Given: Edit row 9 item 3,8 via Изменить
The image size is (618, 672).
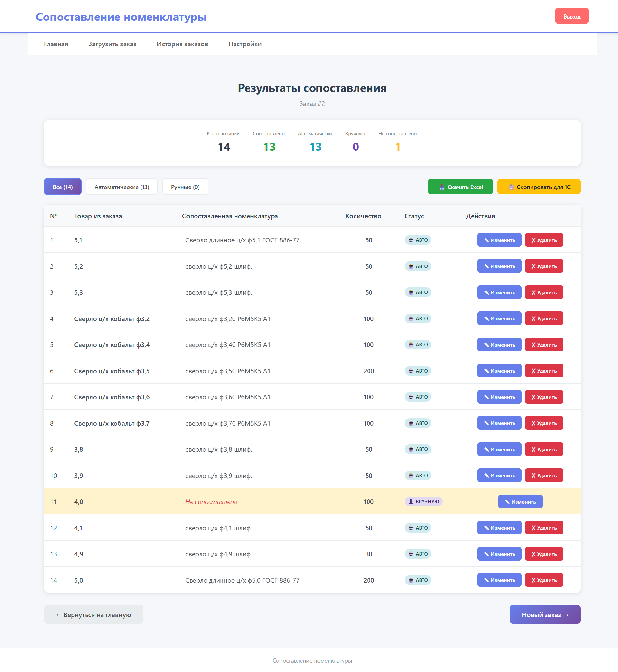Looking at the screenshot, I should [499, 449].
